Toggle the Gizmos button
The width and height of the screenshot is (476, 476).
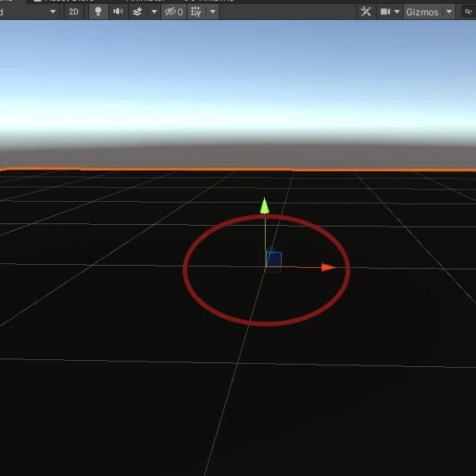(x=422, y=12)
